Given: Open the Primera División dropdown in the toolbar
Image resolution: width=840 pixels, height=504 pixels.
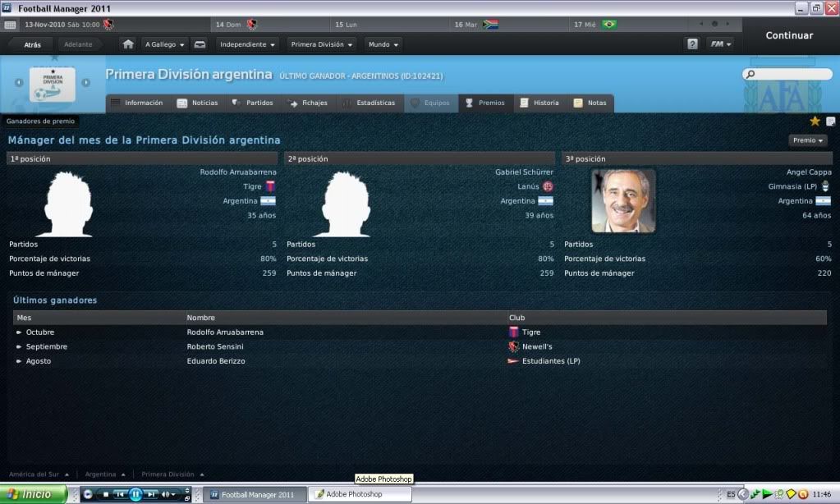Looking at the screenshot, I should pos(321,44).
